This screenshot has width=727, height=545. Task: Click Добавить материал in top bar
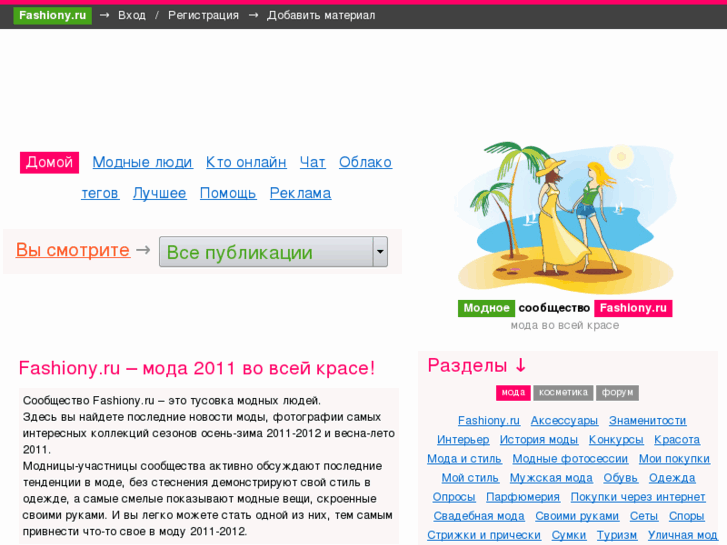pyautogui.click(x=321, y=15)
